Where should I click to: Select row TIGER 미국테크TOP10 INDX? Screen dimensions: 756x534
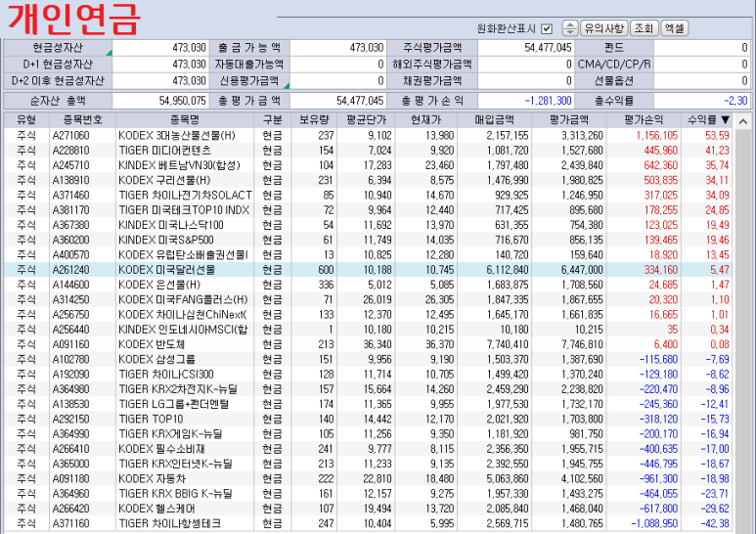coord(369,210)
